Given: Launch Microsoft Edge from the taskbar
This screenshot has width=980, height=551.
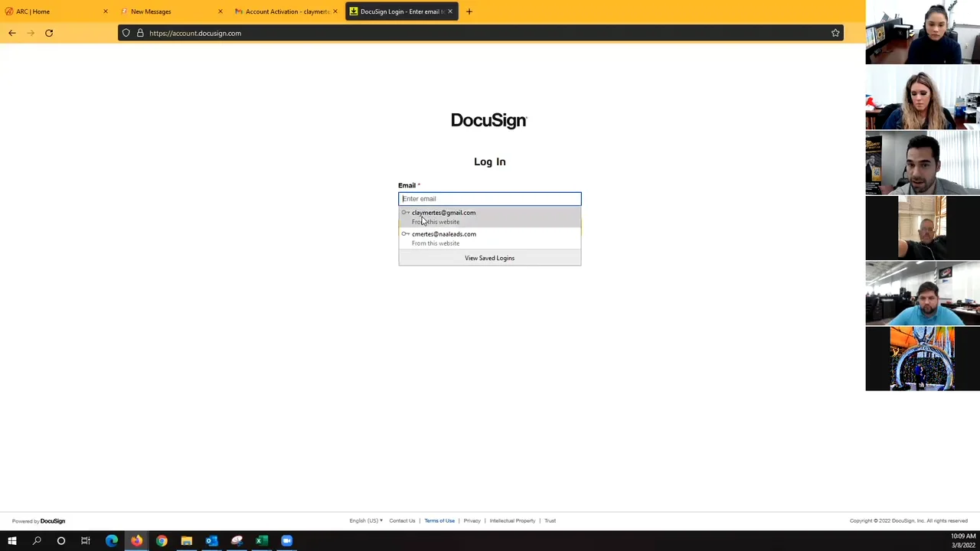Looking at the screenshot, I should pyautogui.click(x=112, y=541).
